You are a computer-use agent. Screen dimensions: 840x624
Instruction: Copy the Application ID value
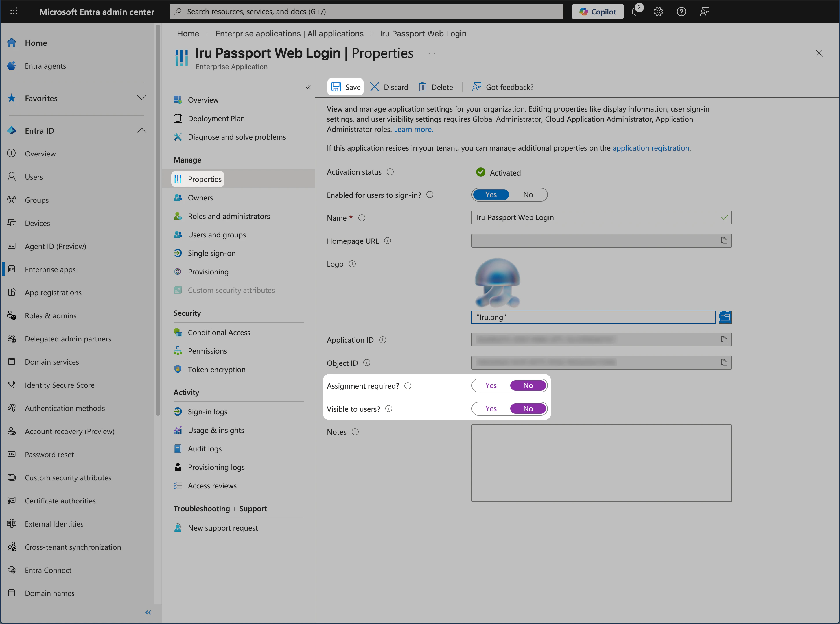click(724, 339)
